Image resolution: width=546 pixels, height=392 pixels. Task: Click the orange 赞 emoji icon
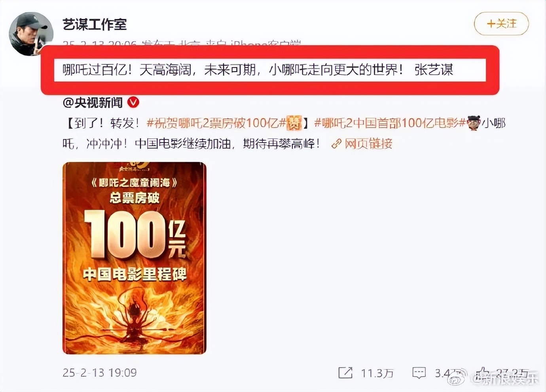pyautogui.click(x=294, y=123)
